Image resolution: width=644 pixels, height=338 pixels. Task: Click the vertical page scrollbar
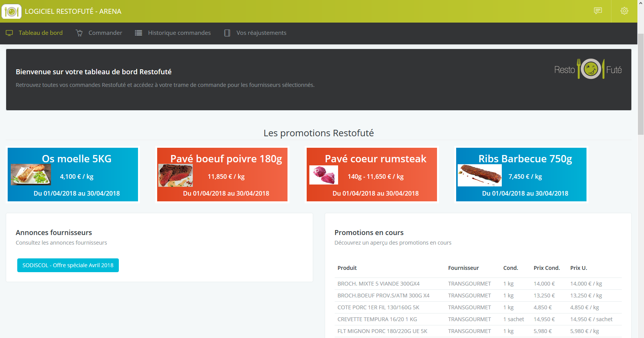[641, 84]
